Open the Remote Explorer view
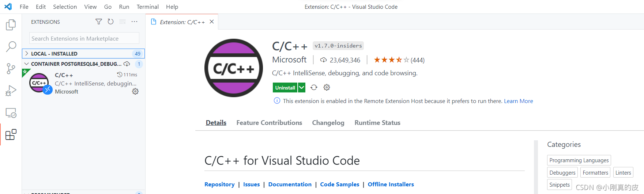This screenshot has height=194, width=644. click(x=11, y=113)
